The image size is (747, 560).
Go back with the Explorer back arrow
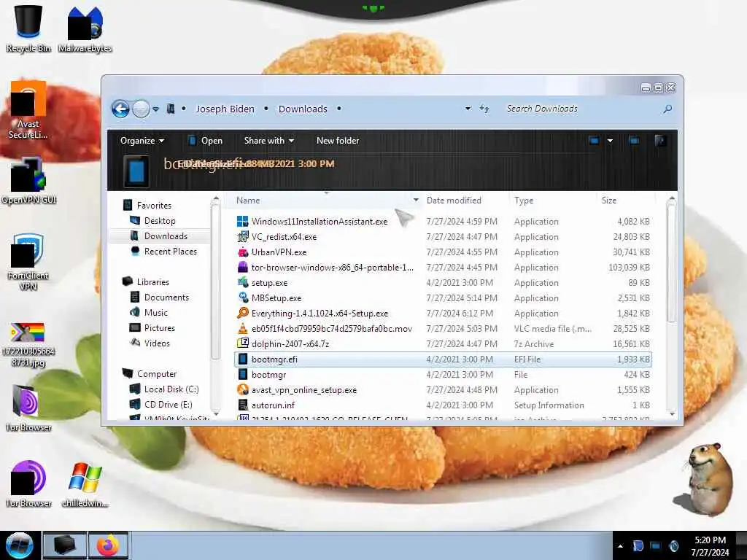[120, 109]
